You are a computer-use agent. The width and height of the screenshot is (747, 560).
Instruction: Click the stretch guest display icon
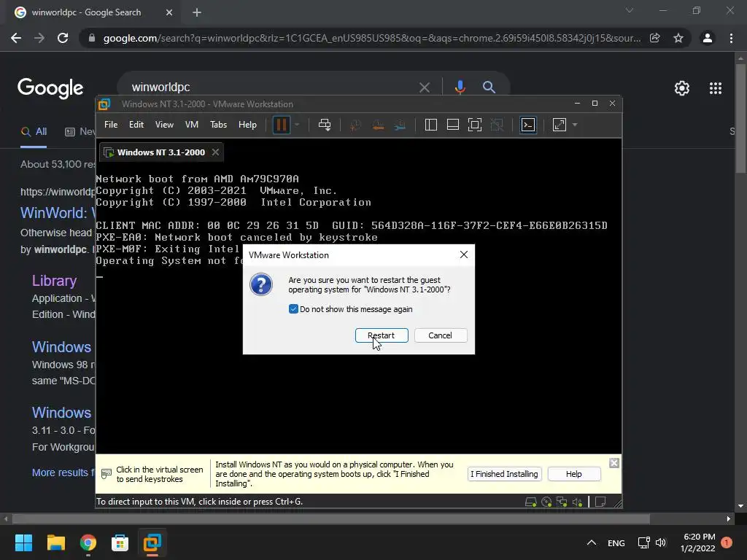pyautogui.click(x=560, y=125)
